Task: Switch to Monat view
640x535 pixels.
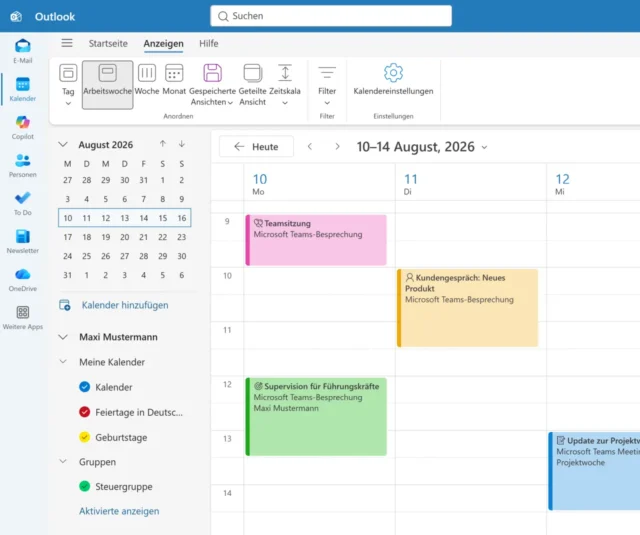Action: tap(174, 80)
